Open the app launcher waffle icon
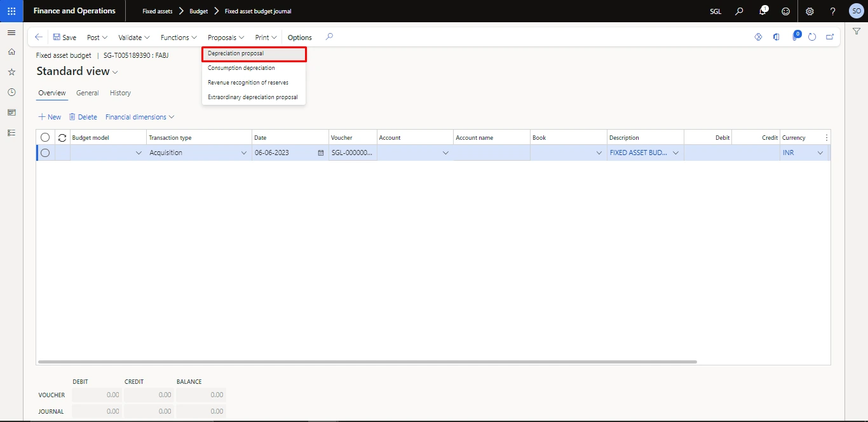The width and height of the screenshot is (868, 422). (11, 11)
